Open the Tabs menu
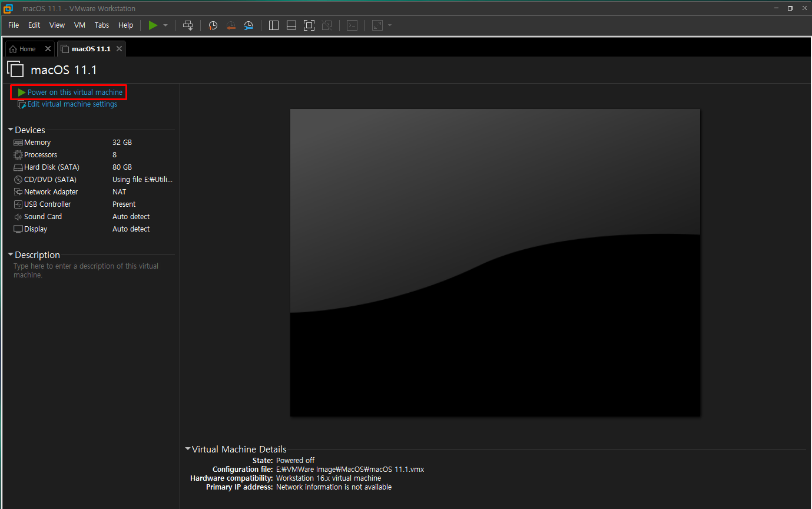812x509 pixels. [x=102, y=25]
